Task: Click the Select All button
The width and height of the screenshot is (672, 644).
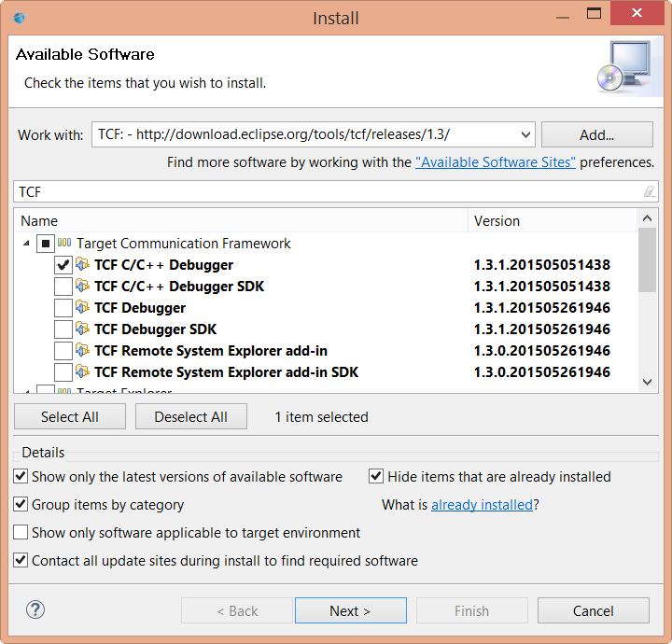Action: click(70, 416)
